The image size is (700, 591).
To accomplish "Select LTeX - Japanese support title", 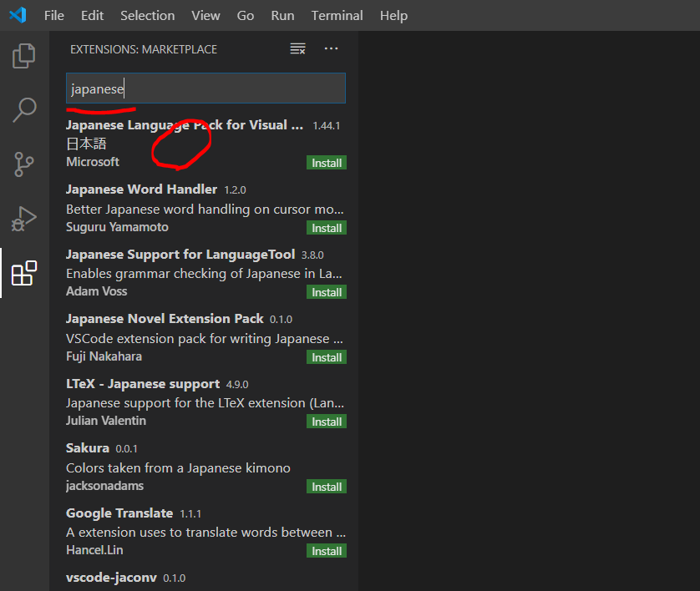I will click(x=143, y=384).
